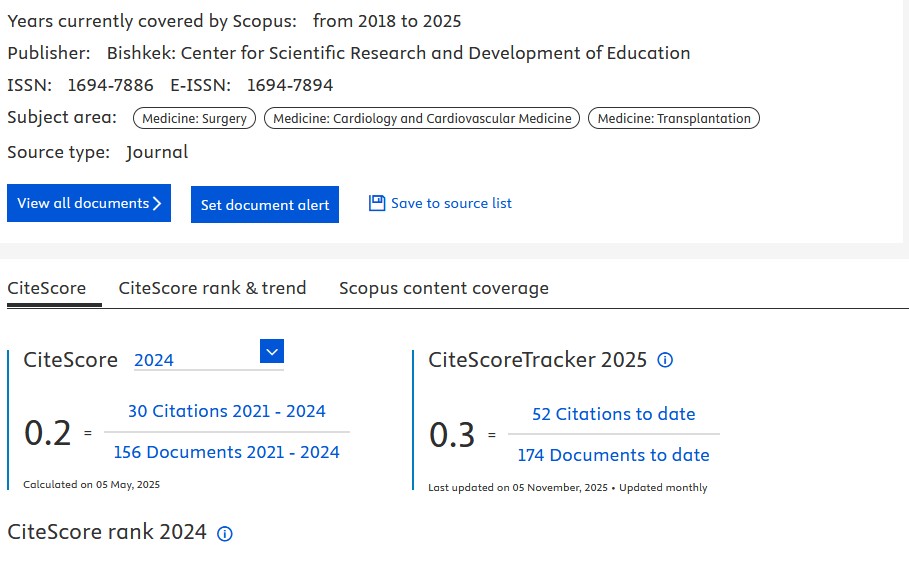Open the CiteScore rank & trend tab
The image size is (909, 561).
coord(212,288)
